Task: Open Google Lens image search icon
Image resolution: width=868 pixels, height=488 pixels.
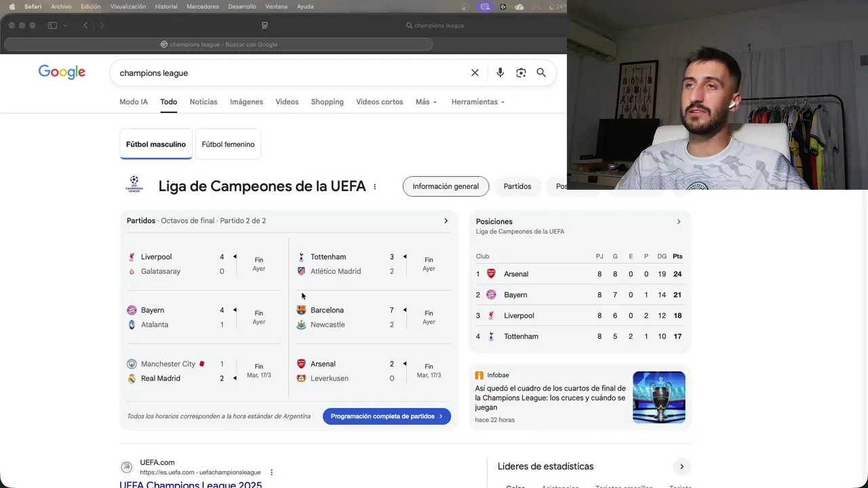Action: [x=521, y=73]
